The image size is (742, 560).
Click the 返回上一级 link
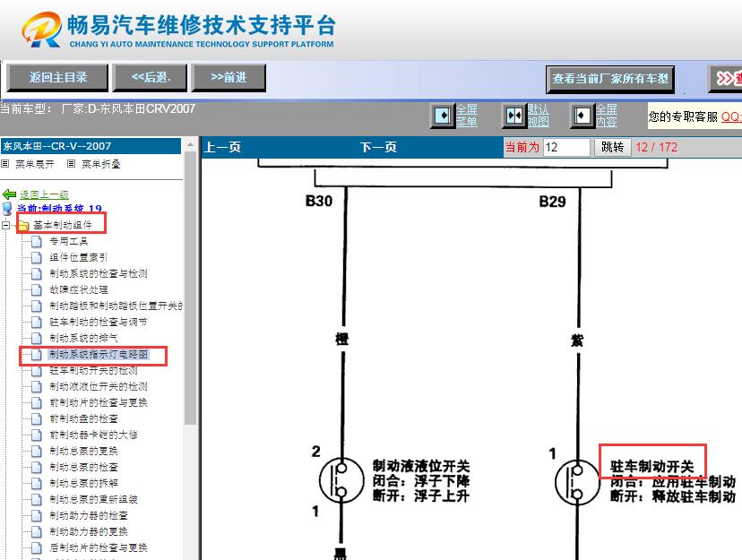(44, 194)
